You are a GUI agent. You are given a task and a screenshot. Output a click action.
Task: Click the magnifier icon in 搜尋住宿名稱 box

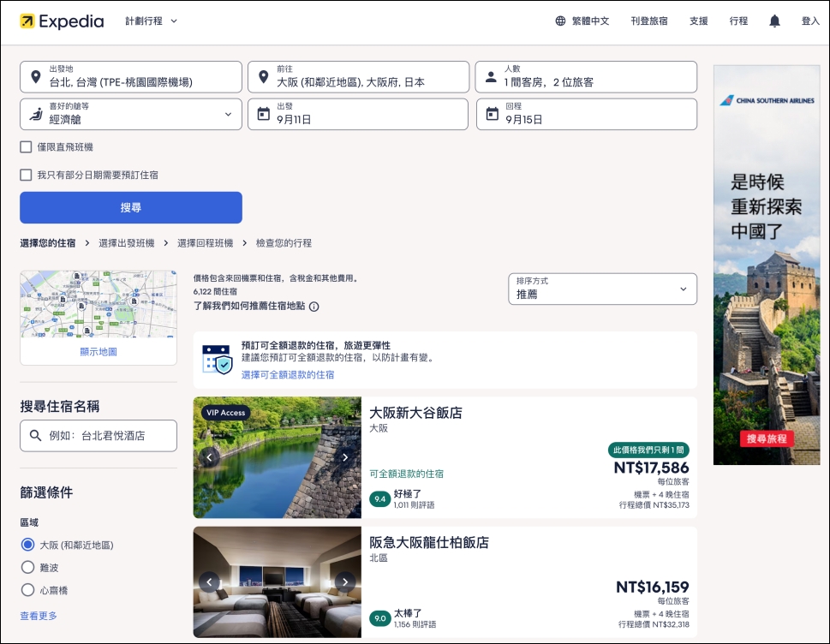[35, 436]
